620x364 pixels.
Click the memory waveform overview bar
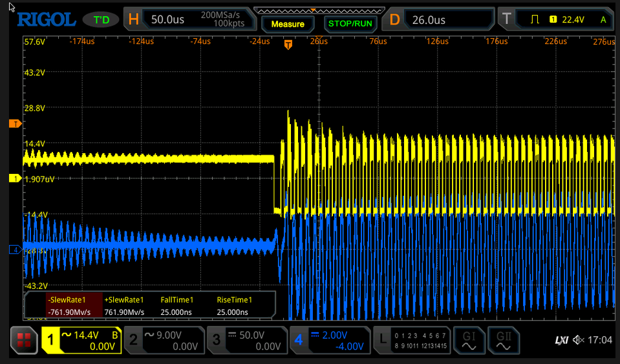(319, 11)
